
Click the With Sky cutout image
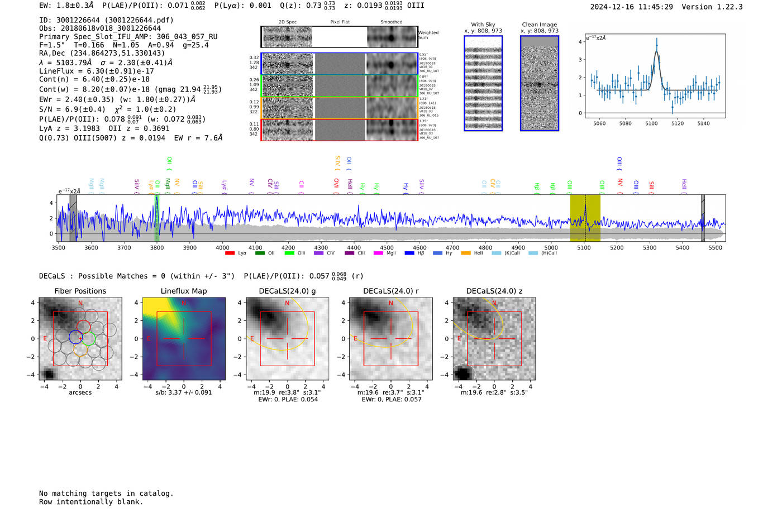click(483, 83)
